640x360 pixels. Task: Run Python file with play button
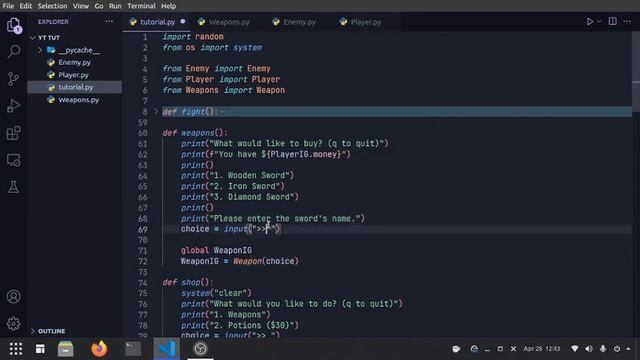tap(590, 22)
